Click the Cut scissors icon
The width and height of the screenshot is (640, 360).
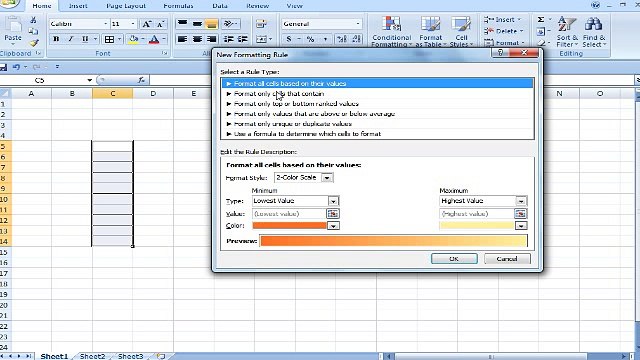click(33, 20)
